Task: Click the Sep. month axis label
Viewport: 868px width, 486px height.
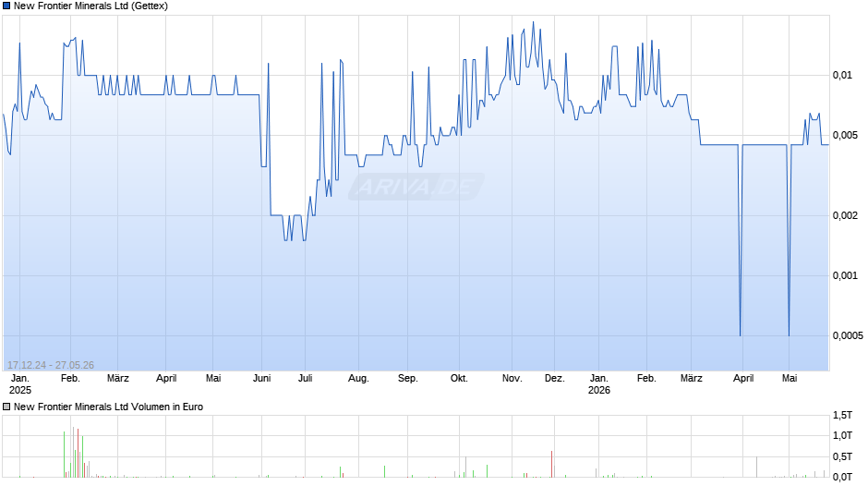Action: click(407, 379)
